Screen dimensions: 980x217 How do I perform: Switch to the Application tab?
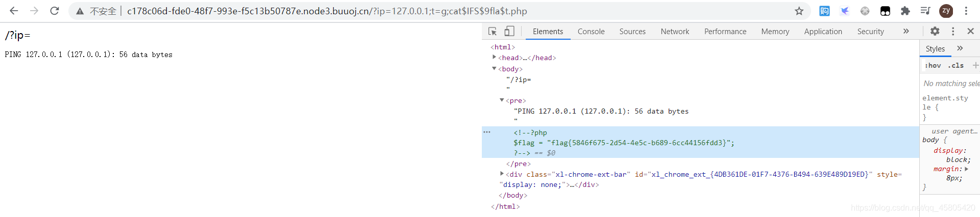click(x=823, y=32)
